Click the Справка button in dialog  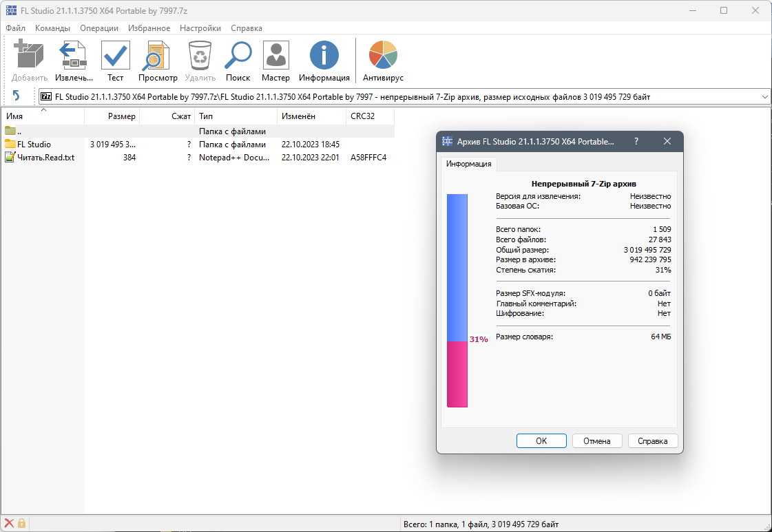(653, 441)
